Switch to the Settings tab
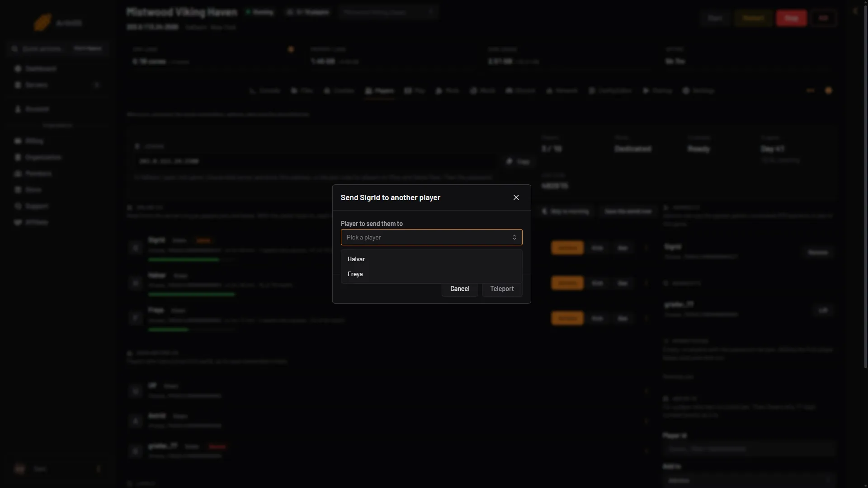This screenshot has width=868, height=488. pos(698,91)
